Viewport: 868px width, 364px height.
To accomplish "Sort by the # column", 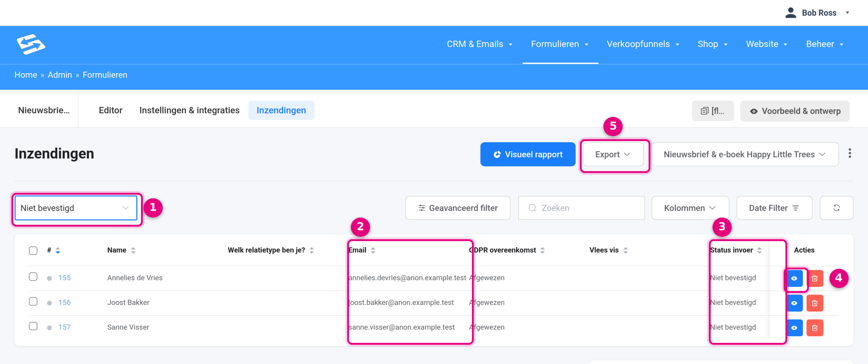I will click(58, 250).
